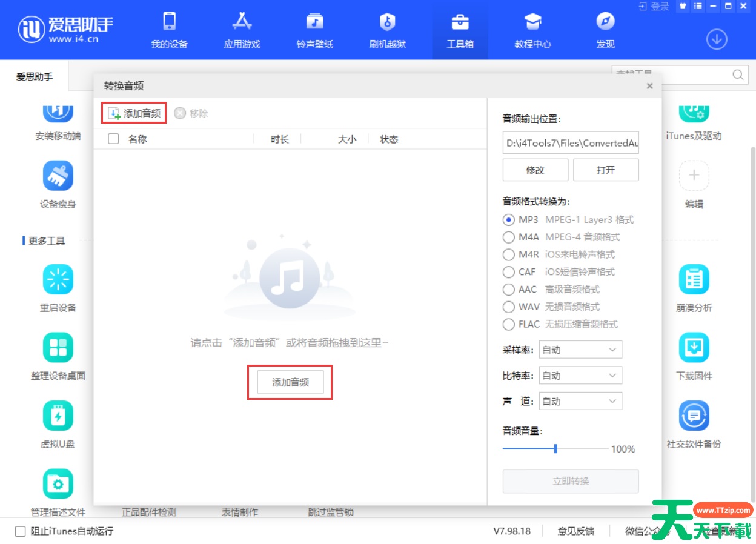The width and height of the screenshot is (756, 544).
Task: Select the M4R iOS来电铃声格式 radio button
Action: (x=508, y=254)
